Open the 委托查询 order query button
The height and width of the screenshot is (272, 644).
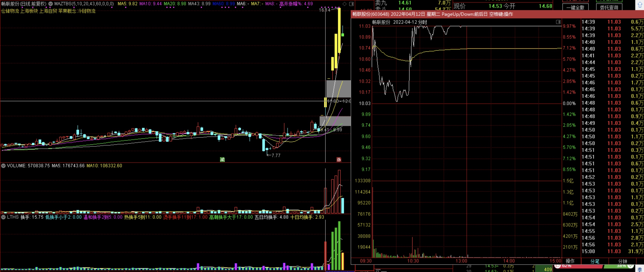click(609, 7)
